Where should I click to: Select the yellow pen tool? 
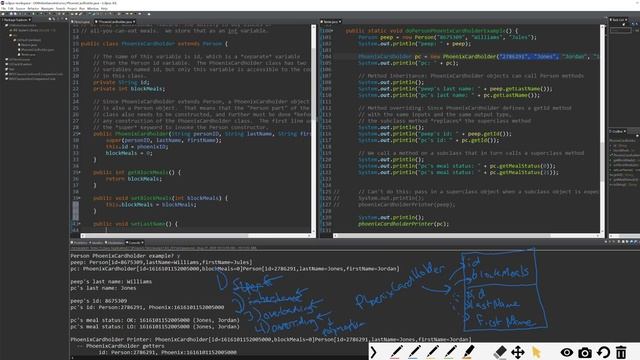433,352
